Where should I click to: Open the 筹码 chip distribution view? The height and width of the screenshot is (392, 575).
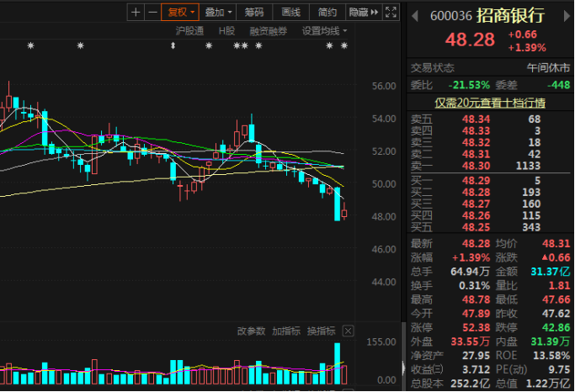[254, 12]
